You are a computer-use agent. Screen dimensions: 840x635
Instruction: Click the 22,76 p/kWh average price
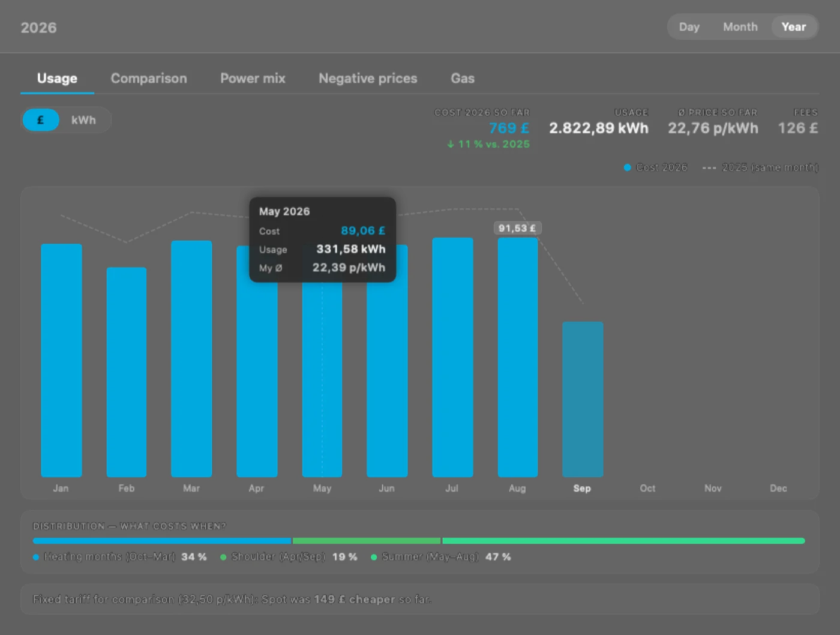coord(713,128)
